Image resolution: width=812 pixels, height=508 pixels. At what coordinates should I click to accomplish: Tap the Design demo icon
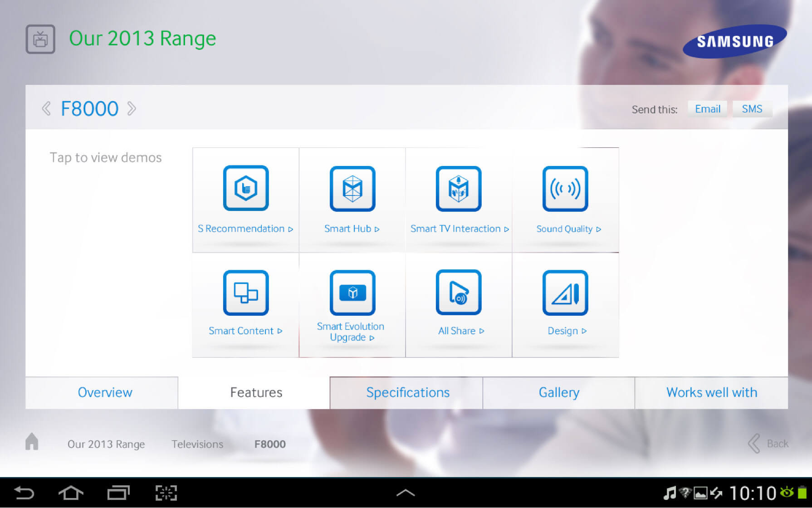[565, 293]
